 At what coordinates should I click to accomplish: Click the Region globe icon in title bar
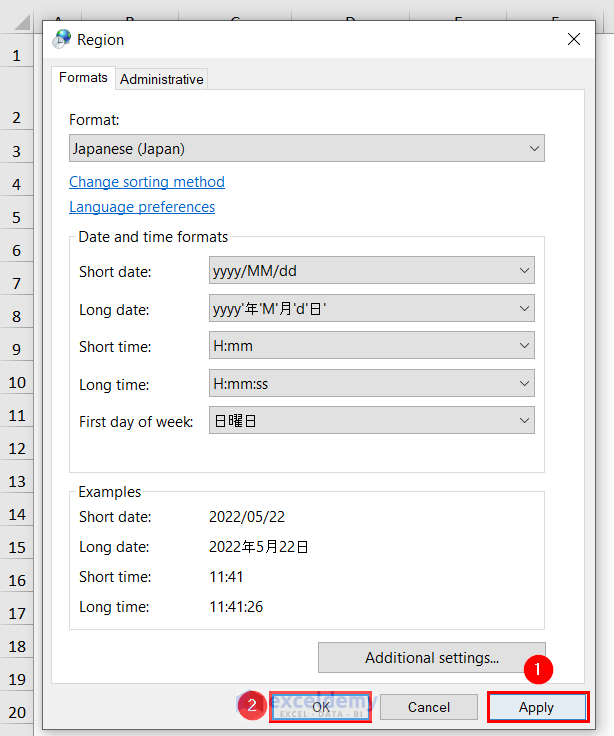[x=62, y=39]
